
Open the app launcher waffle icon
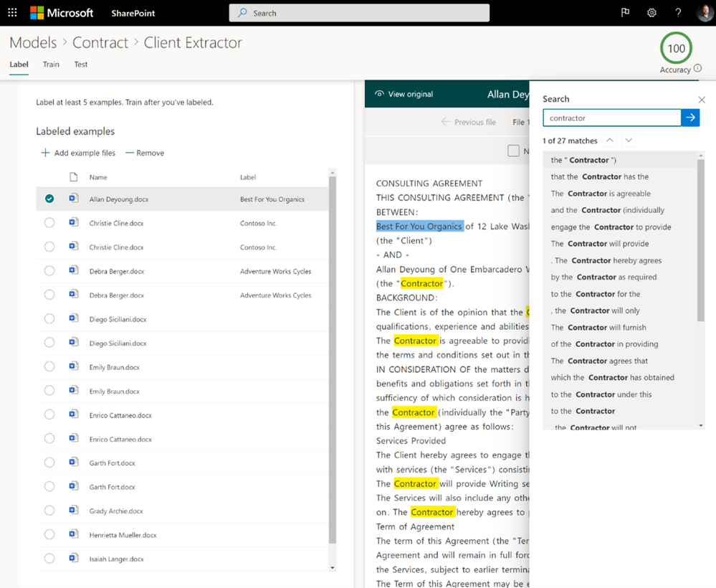click(x=12, y=13)
